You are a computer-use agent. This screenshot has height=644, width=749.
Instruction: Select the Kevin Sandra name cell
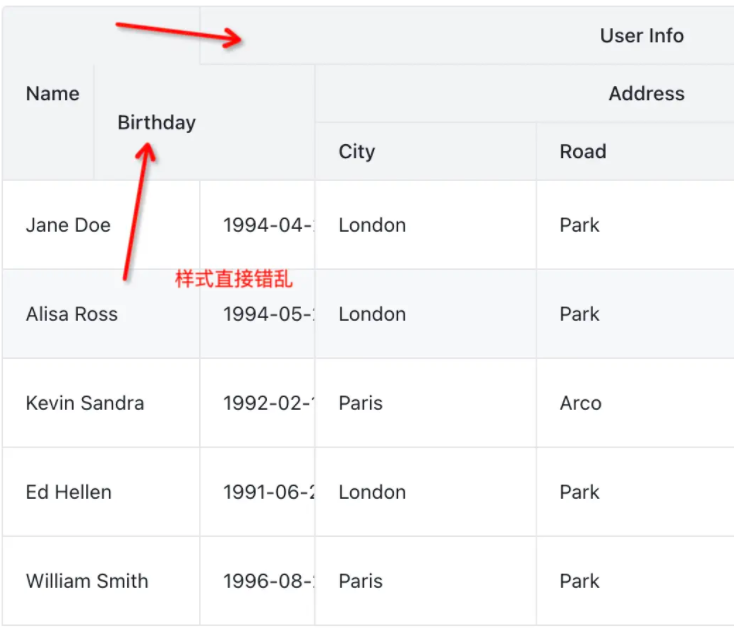(85, 403)
